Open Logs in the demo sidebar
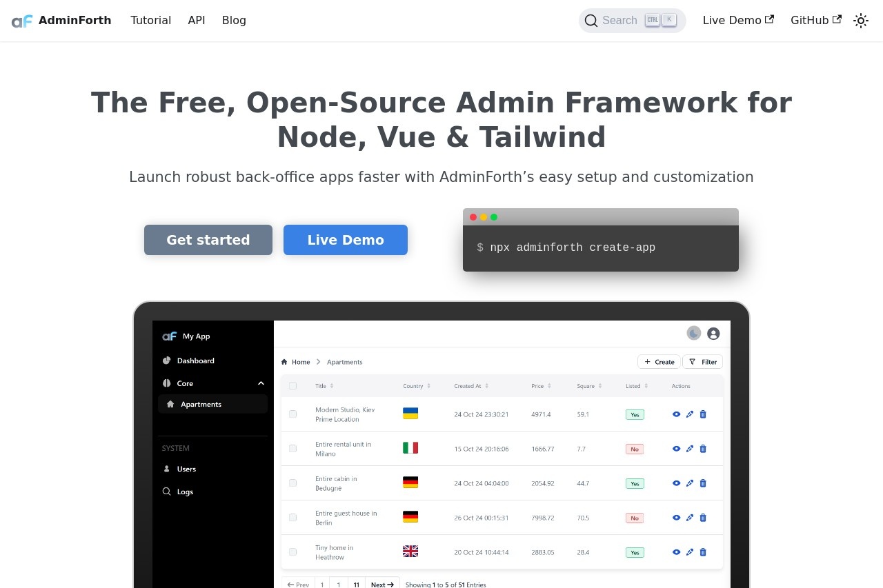The height and width of the screenshot is (588, 883). tap(185, 491)
